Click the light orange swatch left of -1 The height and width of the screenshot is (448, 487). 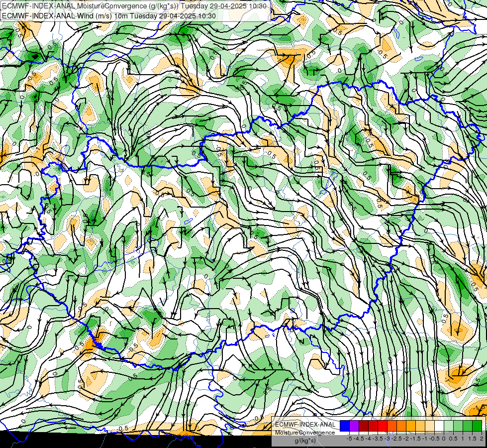click(x=420, y=426)
